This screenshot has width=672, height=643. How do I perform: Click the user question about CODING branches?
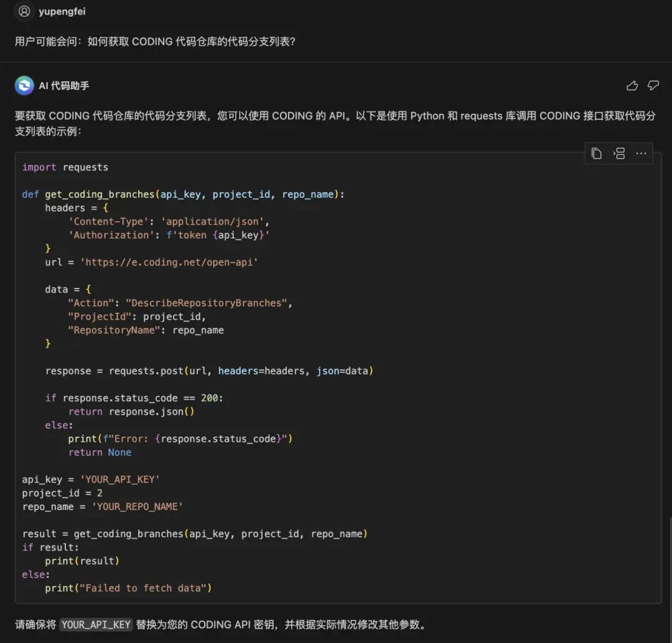point(155,42)
